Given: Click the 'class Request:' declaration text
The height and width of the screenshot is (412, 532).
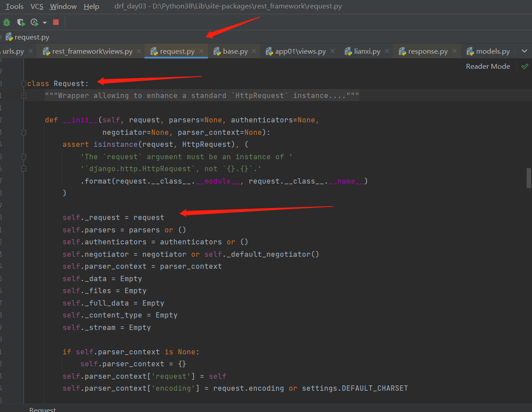Looking at the screenshot, I should coord(58,83).
